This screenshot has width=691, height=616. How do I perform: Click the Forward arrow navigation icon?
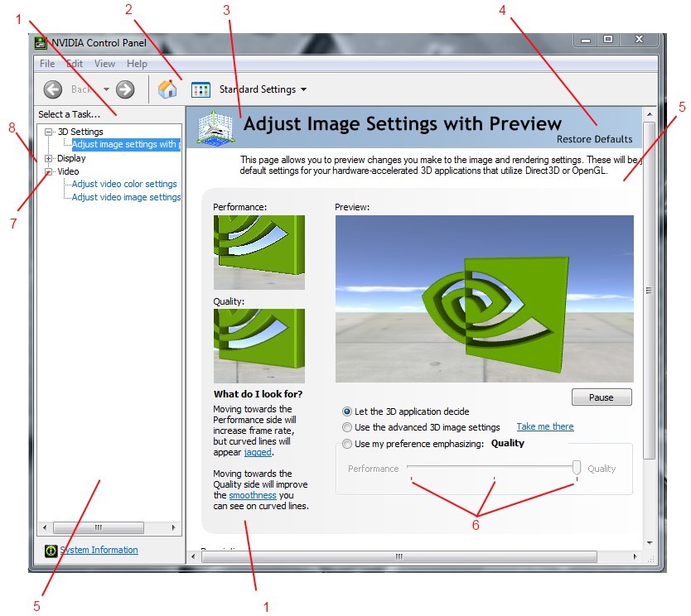[125, 89]
